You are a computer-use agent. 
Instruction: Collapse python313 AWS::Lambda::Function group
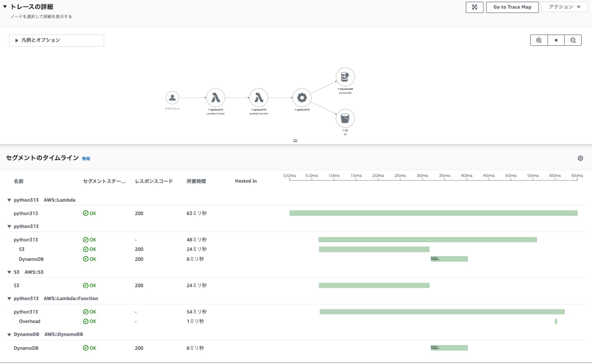tap(9, 299)
